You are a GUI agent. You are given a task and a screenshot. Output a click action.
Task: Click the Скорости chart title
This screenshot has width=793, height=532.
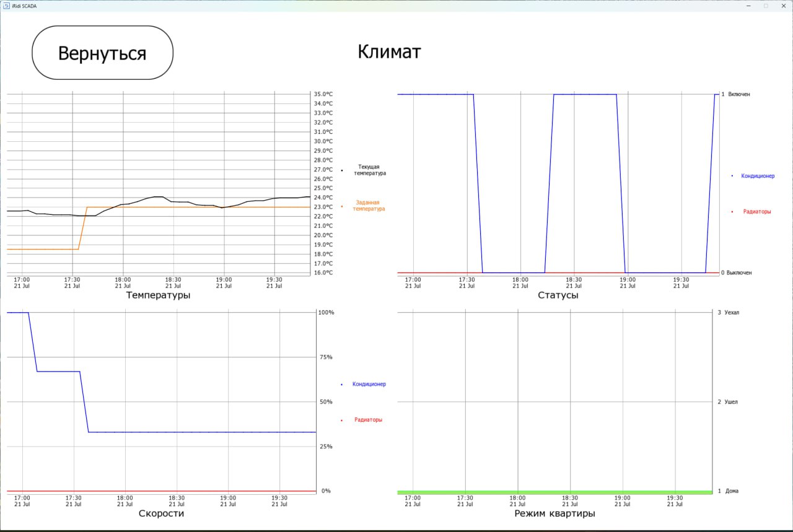(x=161, y=513)
